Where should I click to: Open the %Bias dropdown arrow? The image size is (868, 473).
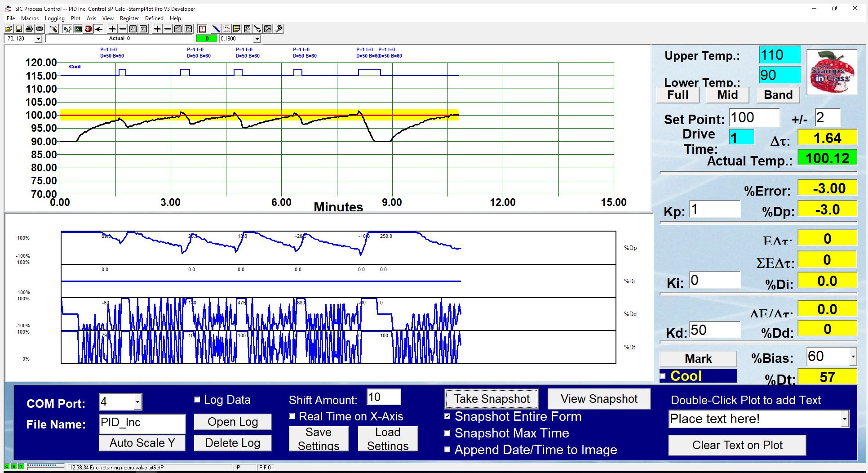tap(853, 357)
